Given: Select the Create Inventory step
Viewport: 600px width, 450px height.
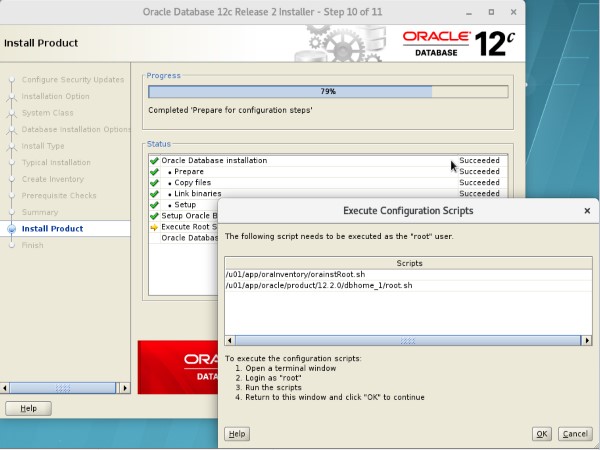Looking at the screenshot, I should [x=53, y=179].
